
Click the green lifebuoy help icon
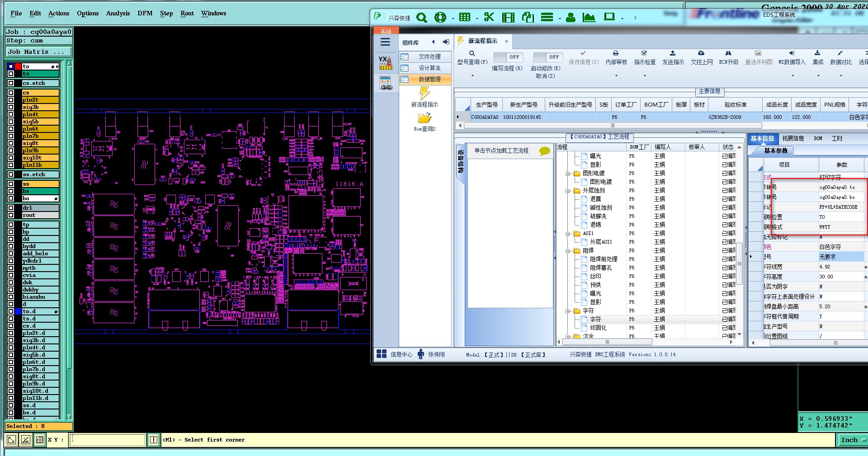[440, 18]
